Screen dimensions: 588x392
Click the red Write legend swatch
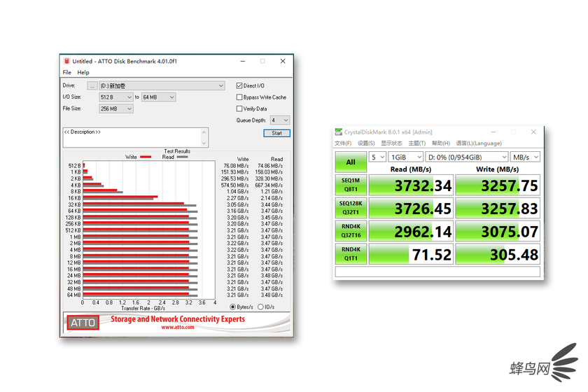pos(146,157)
